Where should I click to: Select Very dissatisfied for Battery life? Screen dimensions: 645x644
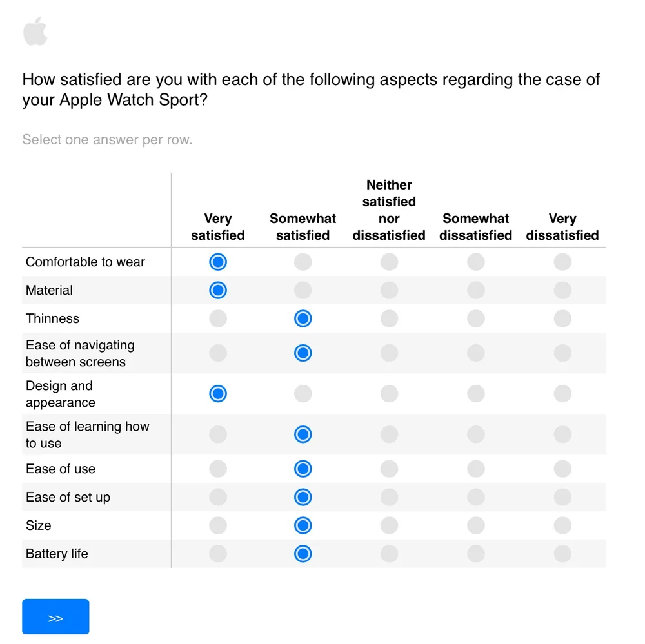pos(562,554)
